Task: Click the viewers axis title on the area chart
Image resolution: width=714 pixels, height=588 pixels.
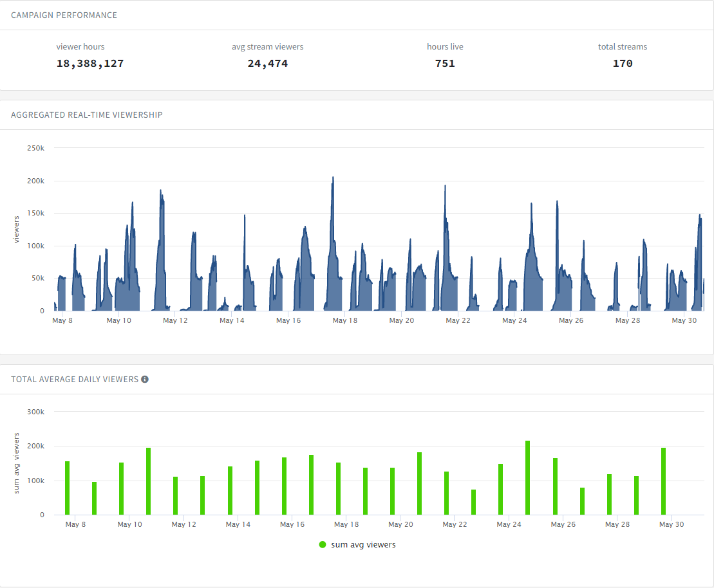Action: (15, 228)
